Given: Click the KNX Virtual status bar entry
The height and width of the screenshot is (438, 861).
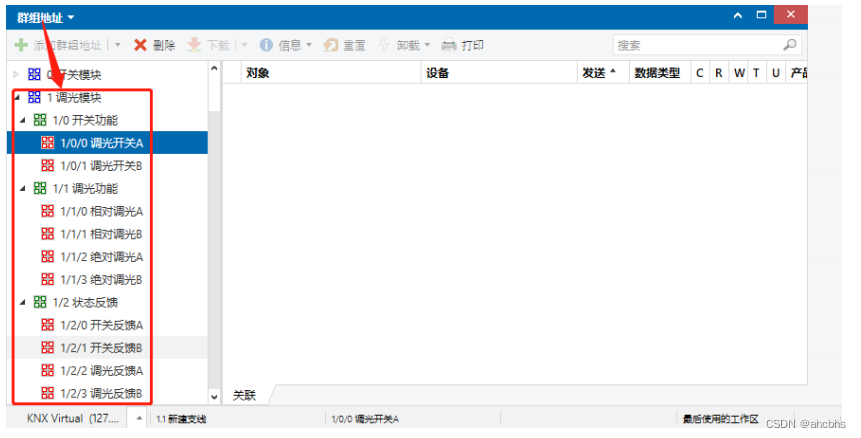Looking at the screenshot, I should point(72,418).
